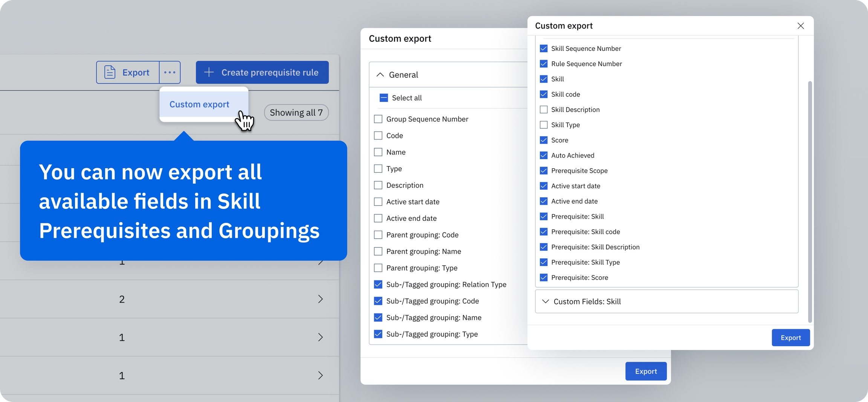The image size is (868, 402).
Task: Uncheck the Prerequisite: Score checkbox
Action: click(543, 277)
